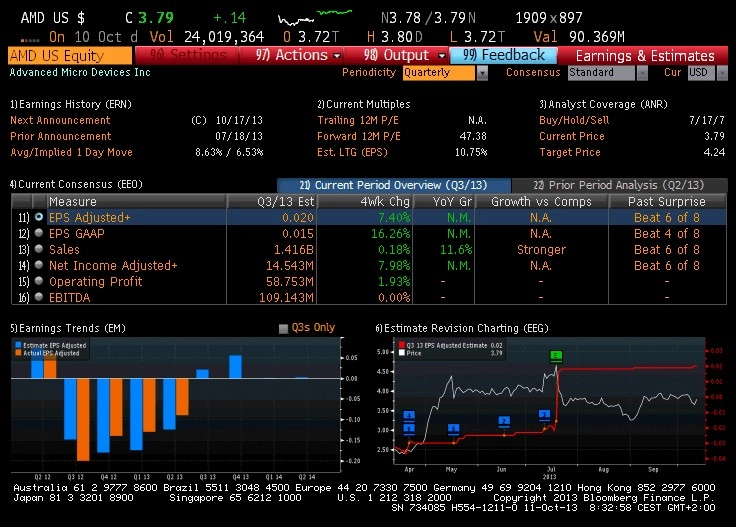Switch to Current Period Overview (Q3/13) tab
The height and width of the screenshot is (527, 736).
pos(394,185)
